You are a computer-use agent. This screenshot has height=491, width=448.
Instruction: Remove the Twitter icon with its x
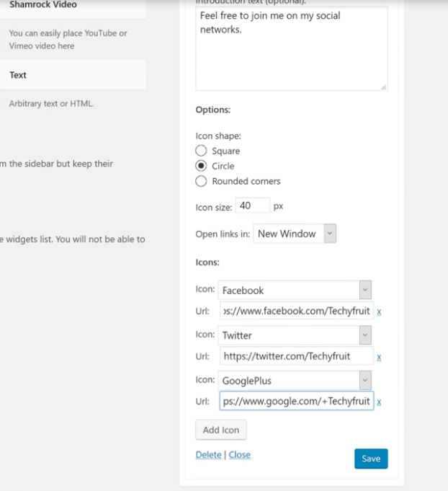(x=379, y=357)
